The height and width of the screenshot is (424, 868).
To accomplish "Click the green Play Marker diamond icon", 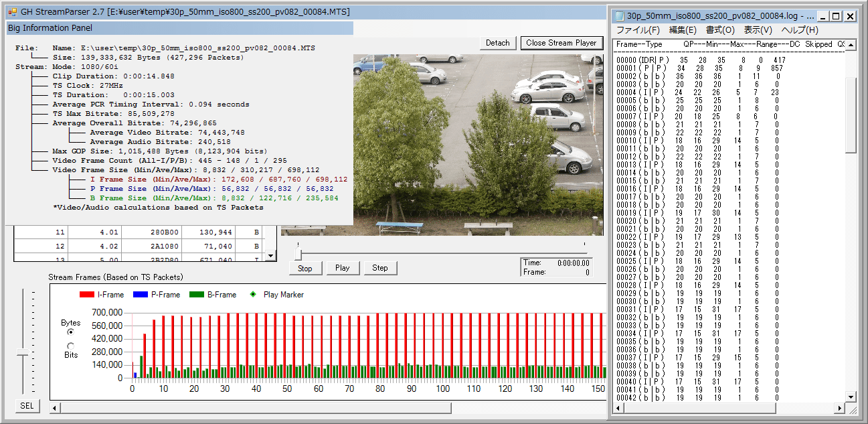I will 252,295.
